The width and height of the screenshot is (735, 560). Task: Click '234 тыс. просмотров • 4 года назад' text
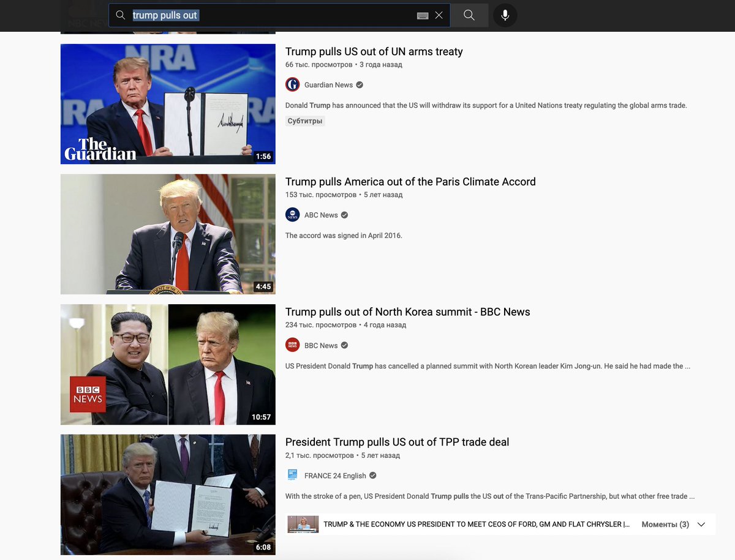click(x=346, y=325)
